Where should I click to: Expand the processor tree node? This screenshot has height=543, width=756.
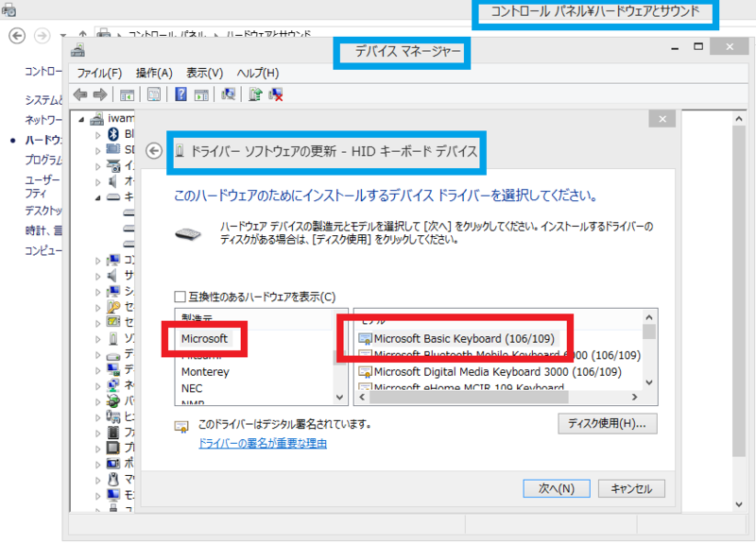click(98, 450)
